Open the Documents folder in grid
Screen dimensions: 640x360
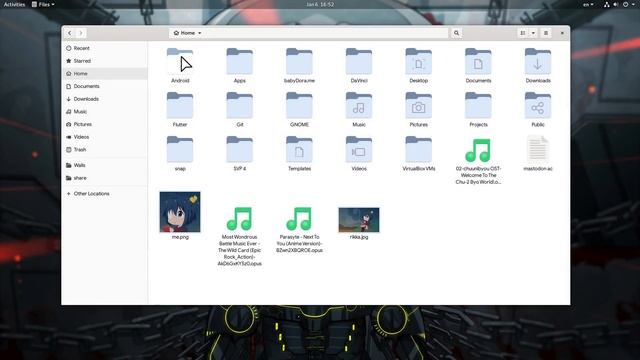(478, 62)
